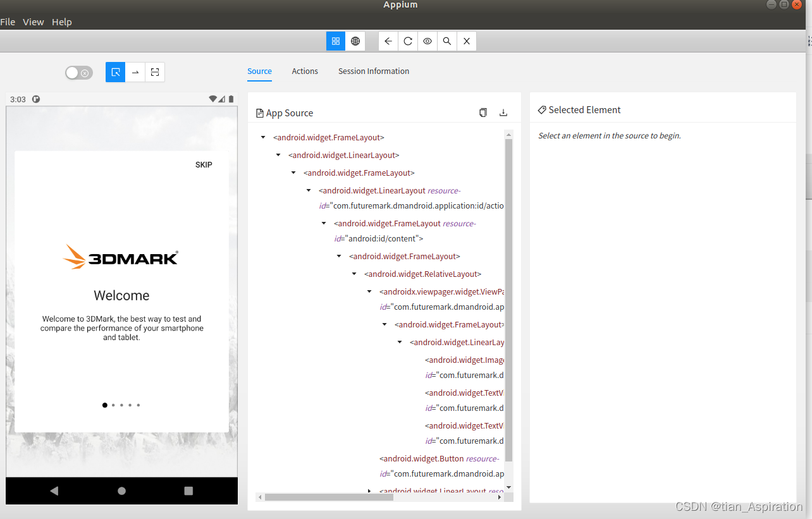812x519 pixels.
Task: Click the Selected Element panel title
Action: click(x=584, y=110)
